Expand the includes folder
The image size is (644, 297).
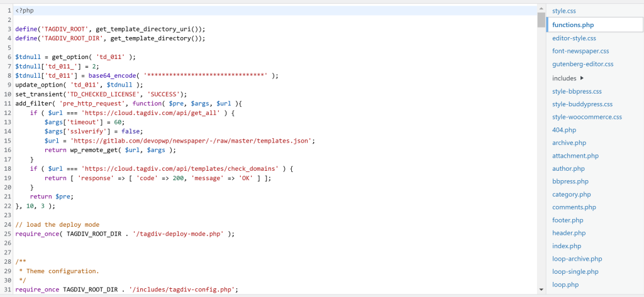(568, 78)
